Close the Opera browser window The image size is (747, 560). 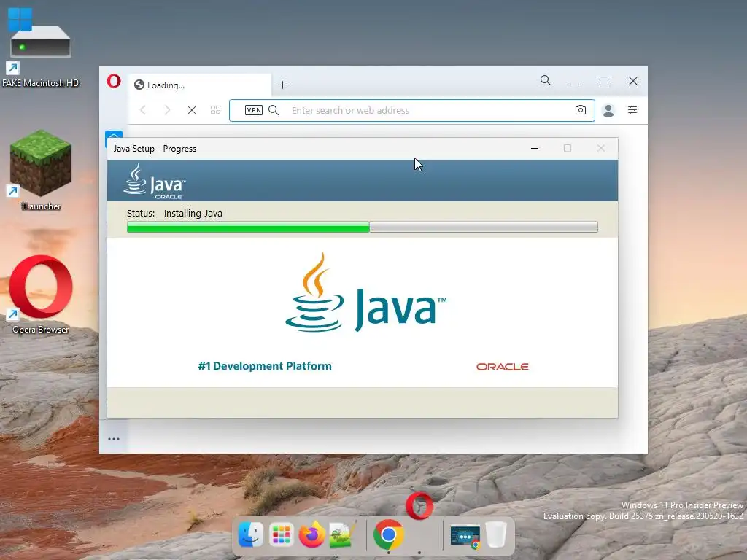click(632, 81)
